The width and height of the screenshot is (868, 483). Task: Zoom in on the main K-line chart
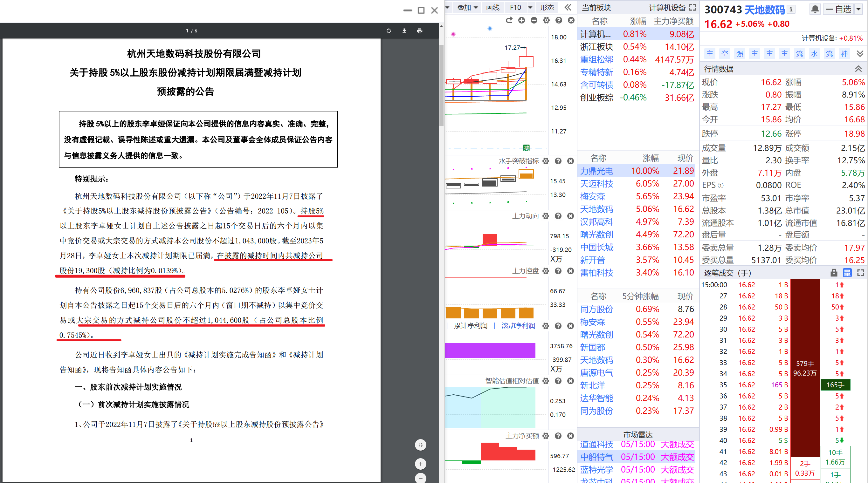521,20
